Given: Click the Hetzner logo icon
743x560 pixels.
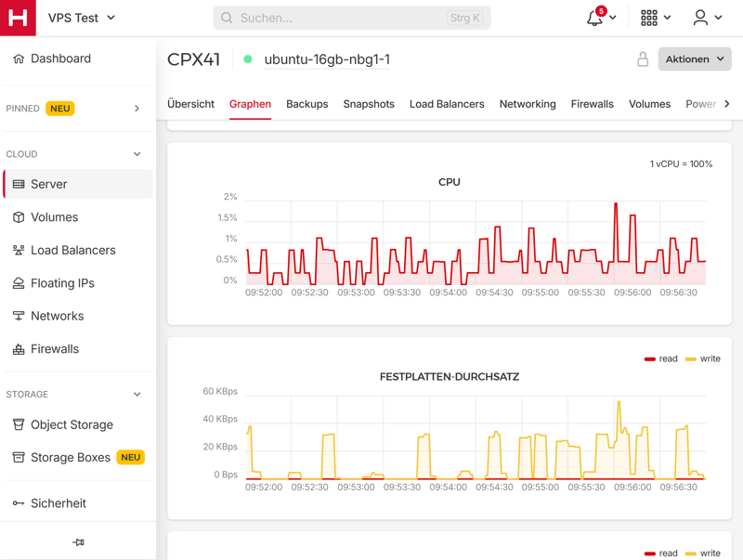Looking at the screenshot, I should coord(18,18).
